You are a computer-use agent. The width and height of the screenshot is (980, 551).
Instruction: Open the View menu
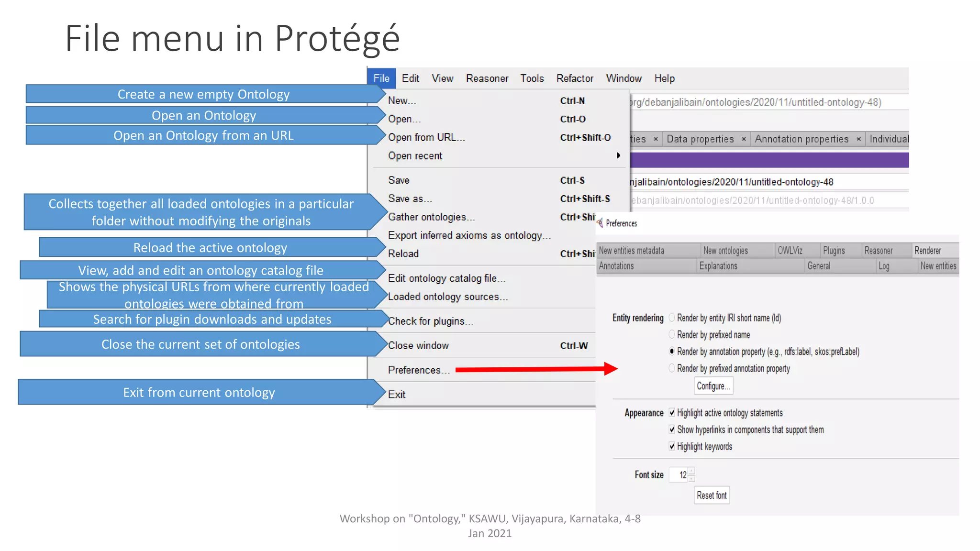click(442, 78)
